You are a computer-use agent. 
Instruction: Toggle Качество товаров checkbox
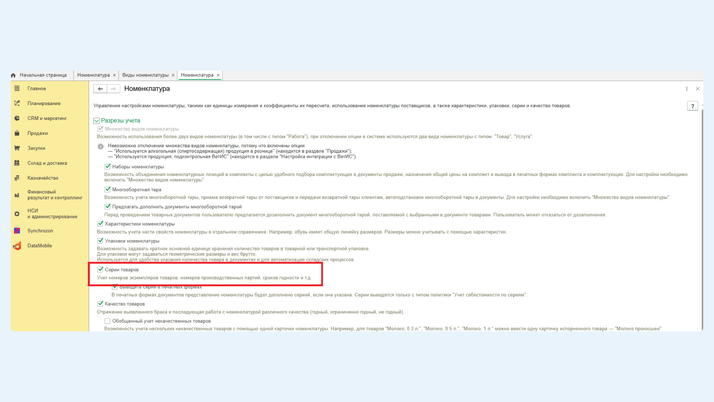(100, 304)
